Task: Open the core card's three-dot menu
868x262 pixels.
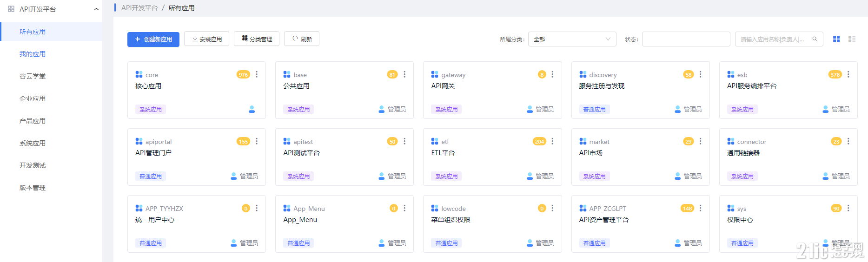Action: coord(257,74)
